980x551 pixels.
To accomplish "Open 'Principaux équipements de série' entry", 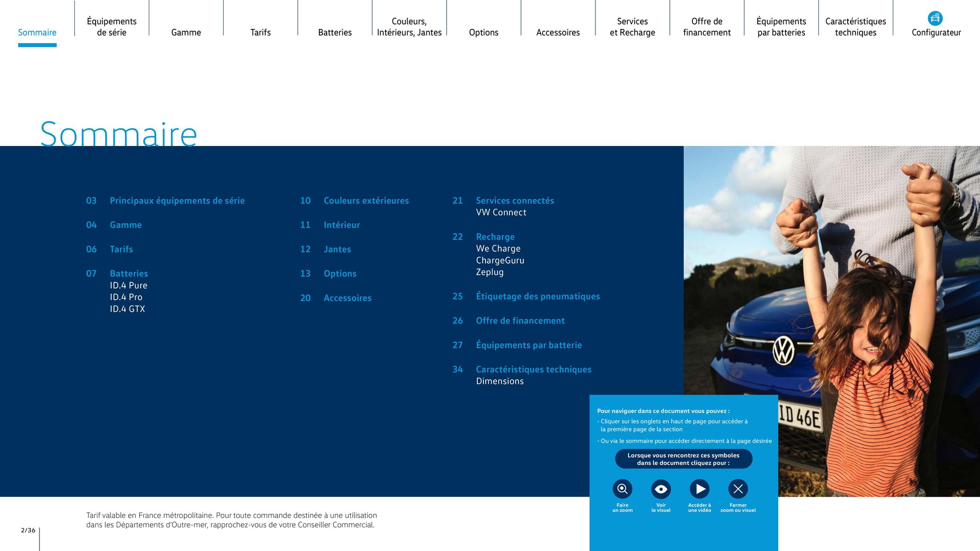I will point(177,201).
